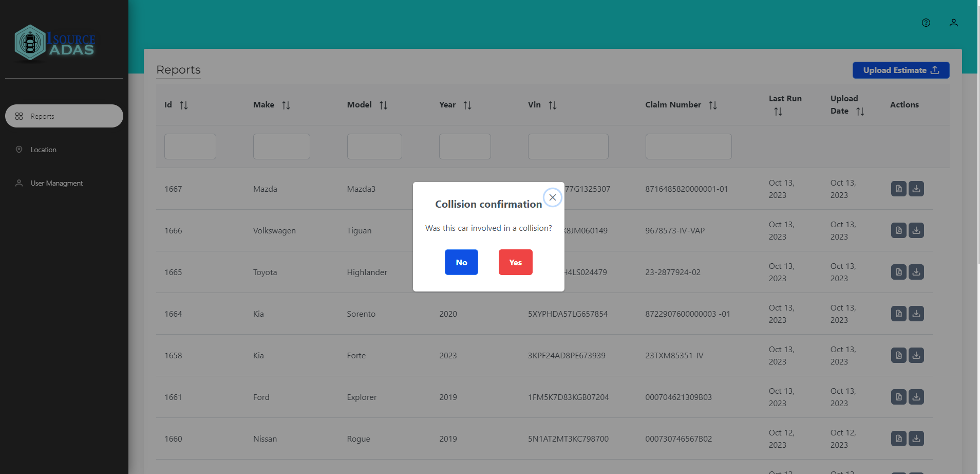The image size is (980, 474).
Task: View report document for Toyota row 1665
Action: 899,272
